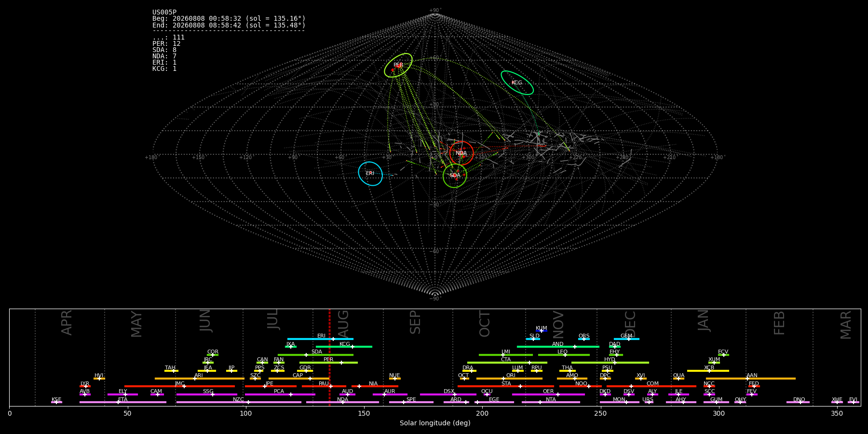Click the US005P station title text
The width and height of the screenshot is (868, 434).
click(164, 13)
